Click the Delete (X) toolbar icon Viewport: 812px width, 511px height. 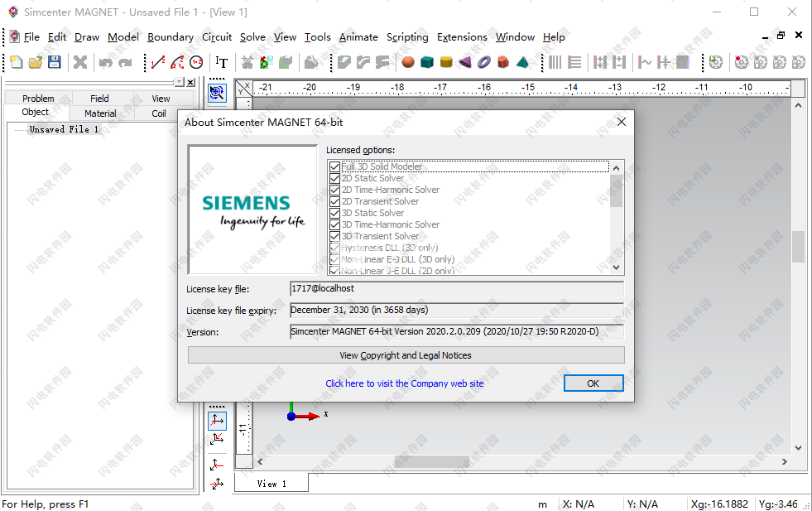click(x=80, y=62)
